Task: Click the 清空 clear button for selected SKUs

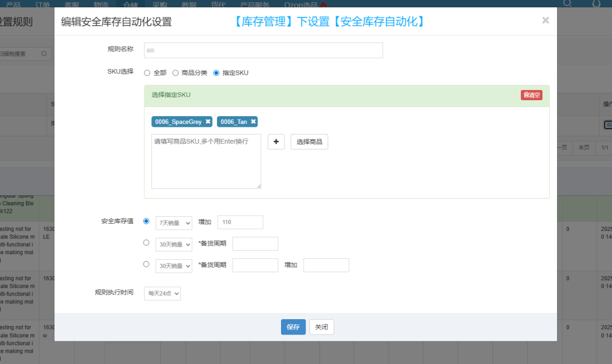Action: 531,95
